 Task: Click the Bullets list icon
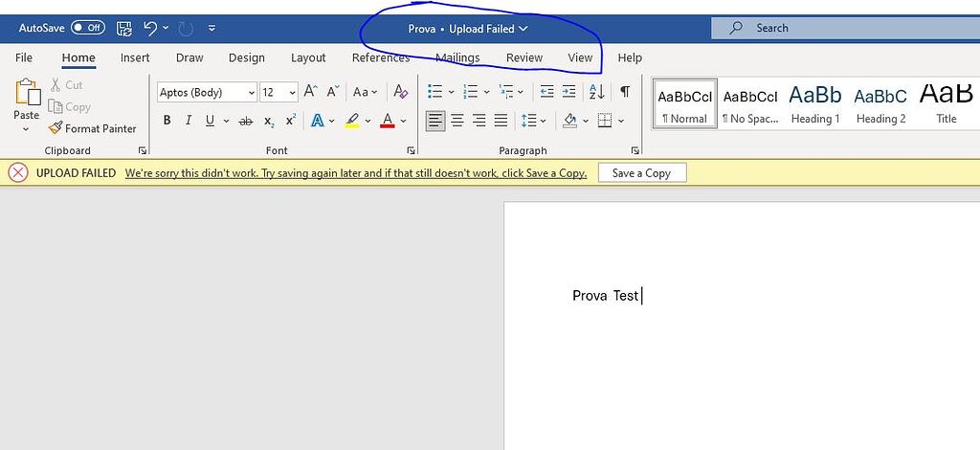click(x=435, y=92)
